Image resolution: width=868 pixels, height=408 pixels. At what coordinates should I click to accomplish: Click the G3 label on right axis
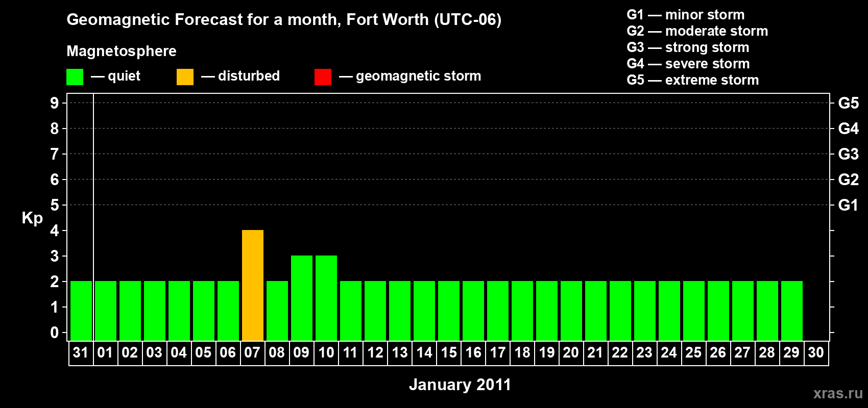click(849, 154)
